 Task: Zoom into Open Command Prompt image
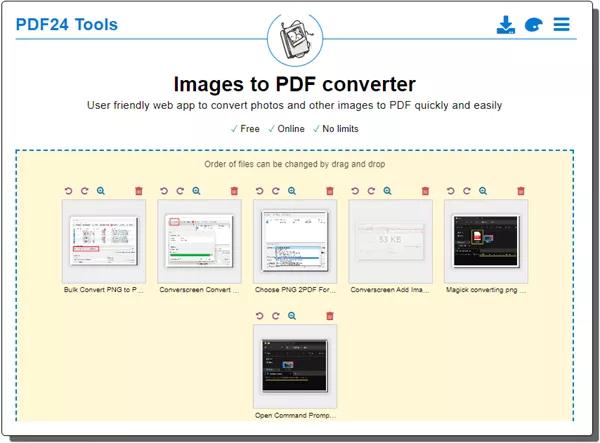[x=292, y=316]
